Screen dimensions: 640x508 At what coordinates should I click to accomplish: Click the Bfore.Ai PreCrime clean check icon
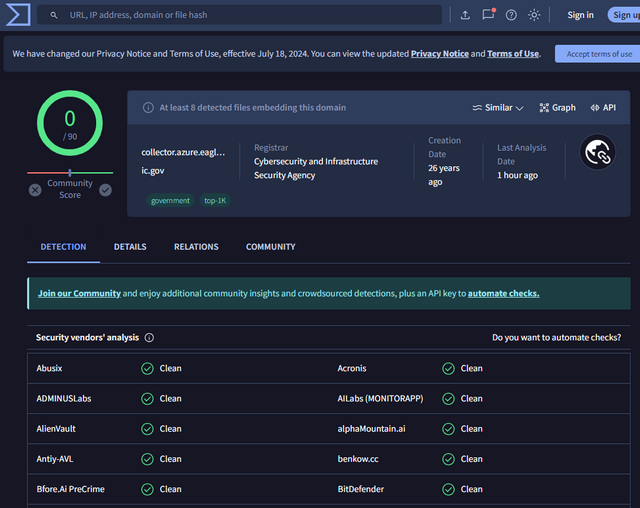coord(147,489)
